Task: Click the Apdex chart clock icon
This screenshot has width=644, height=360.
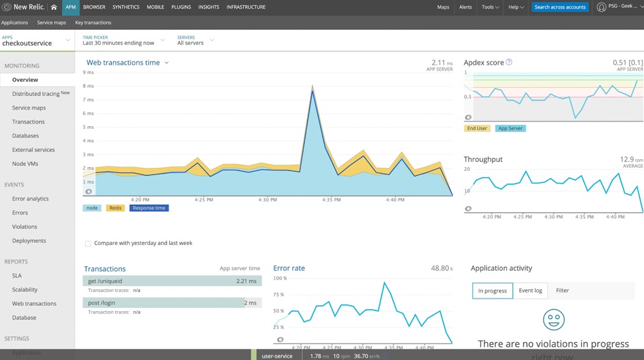Action: click(x=468, y=118)
